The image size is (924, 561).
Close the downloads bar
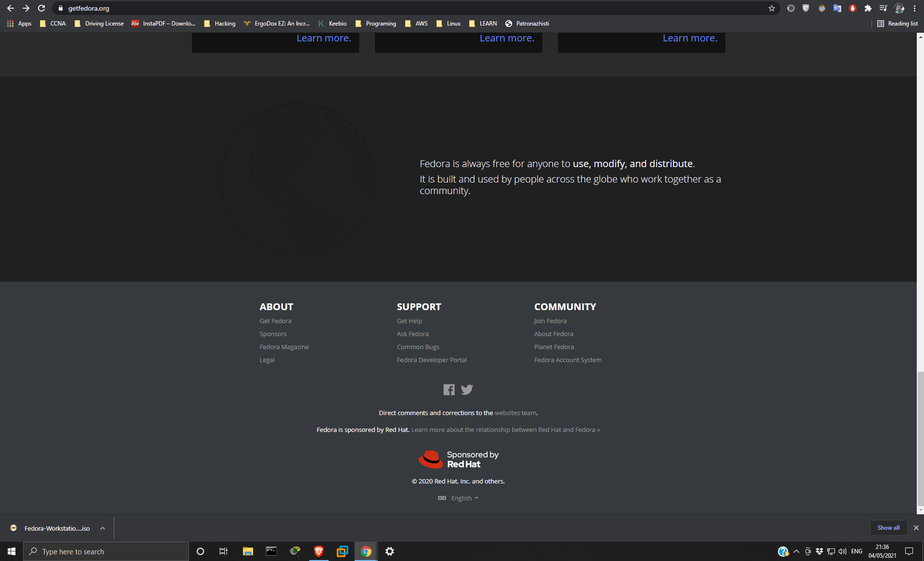coord(916,528)
